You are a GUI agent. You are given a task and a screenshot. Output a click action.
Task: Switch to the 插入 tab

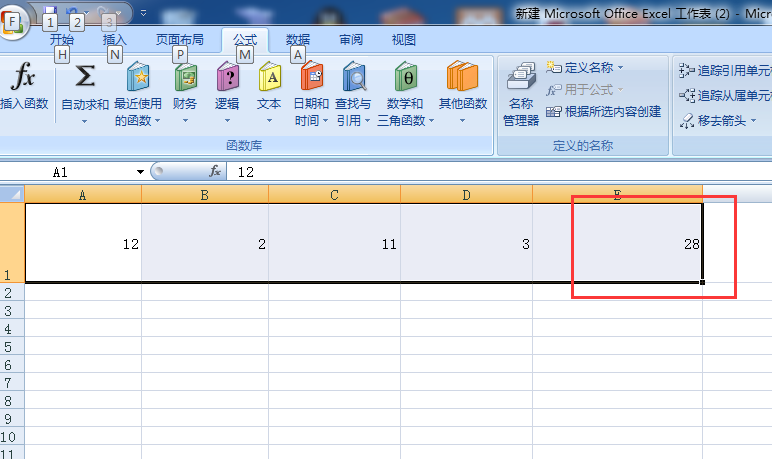point(115,39)
